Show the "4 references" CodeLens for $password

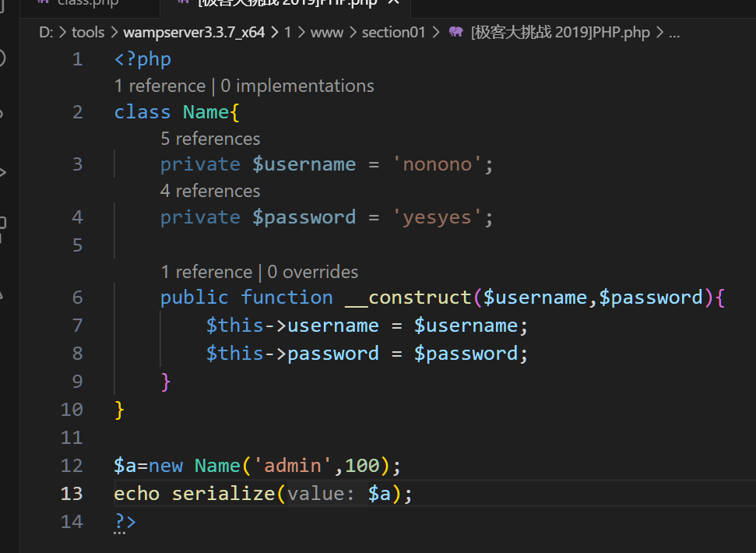(210, 191)
